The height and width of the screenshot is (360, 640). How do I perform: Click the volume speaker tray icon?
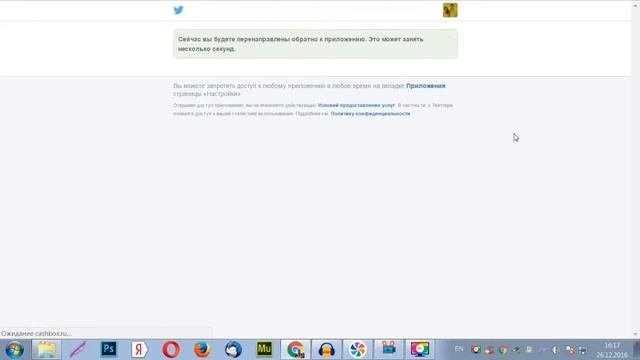coord(555,350)
